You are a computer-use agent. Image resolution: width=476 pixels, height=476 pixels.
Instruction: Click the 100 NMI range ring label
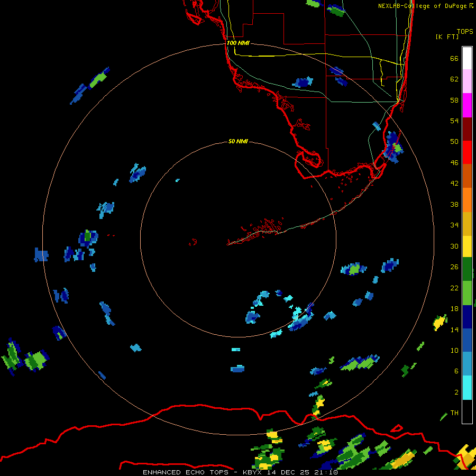point(238,43)
